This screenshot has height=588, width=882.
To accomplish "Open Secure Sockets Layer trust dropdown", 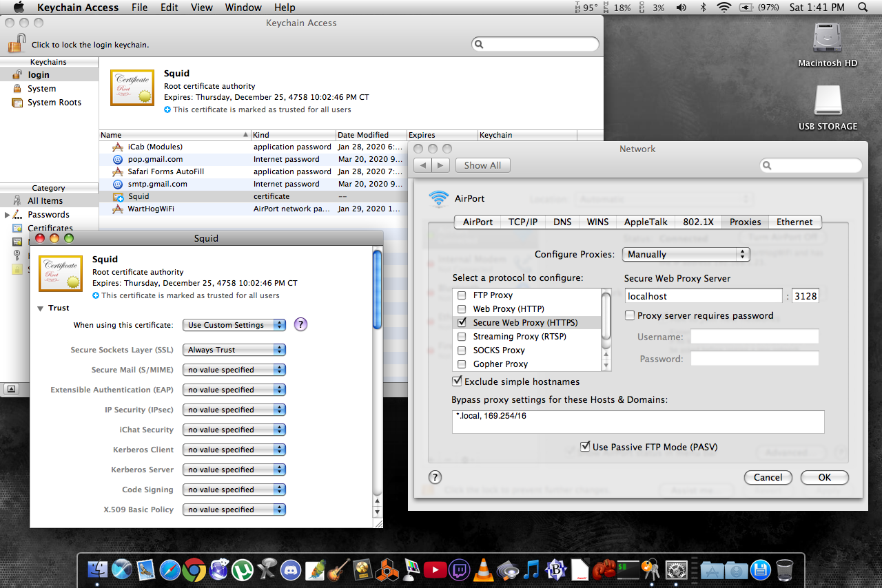I will pyautogui.click(x=234, y=350).
